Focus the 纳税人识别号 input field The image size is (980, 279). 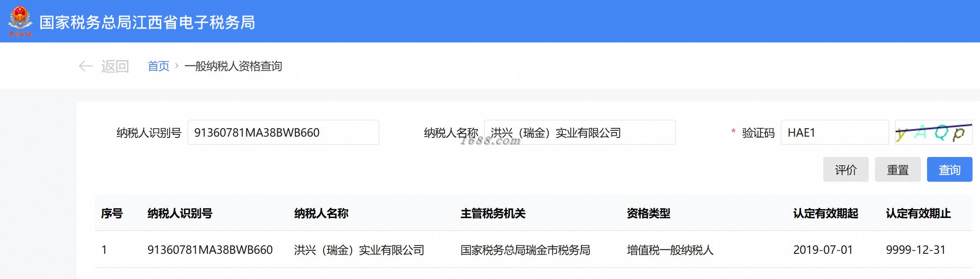click(x=283, y=132)
